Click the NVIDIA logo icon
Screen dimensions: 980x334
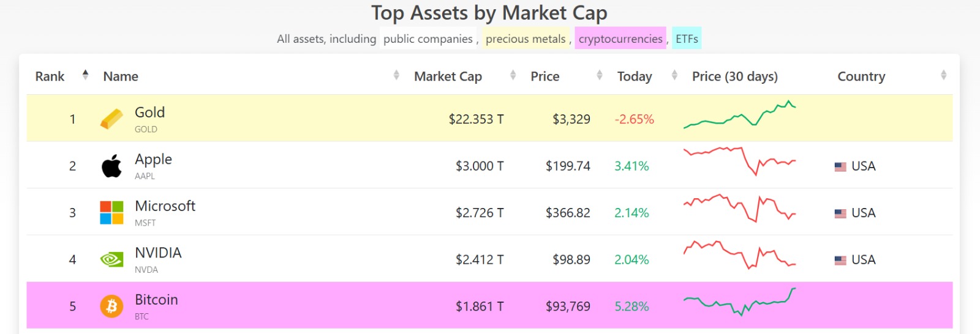[111, 260]
